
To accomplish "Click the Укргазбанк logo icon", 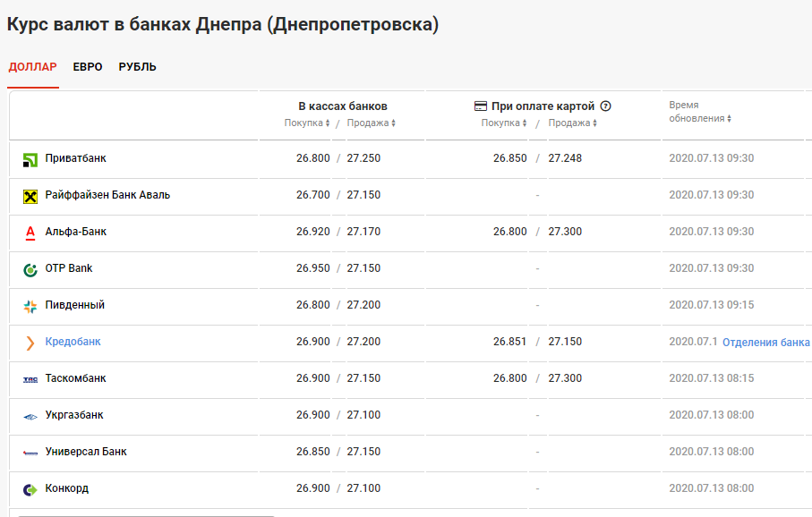I will click(30, 417).
